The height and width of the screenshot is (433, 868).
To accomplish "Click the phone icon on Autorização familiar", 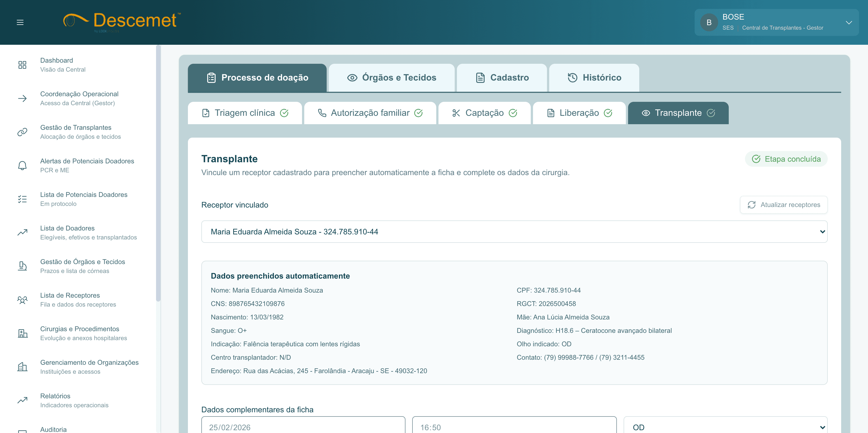I will pyautogui.click(x=322, y=113).
